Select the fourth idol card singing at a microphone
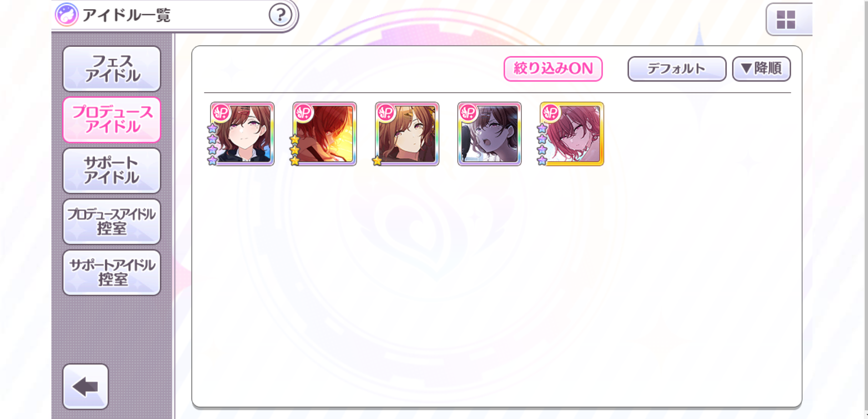This screenshot has width=868, height=419. 490,134
